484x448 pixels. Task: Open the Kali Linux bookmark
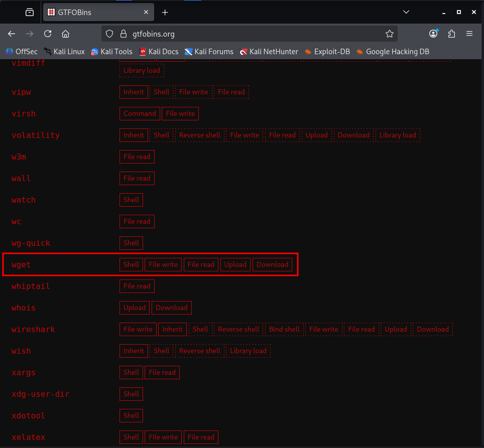64,52
